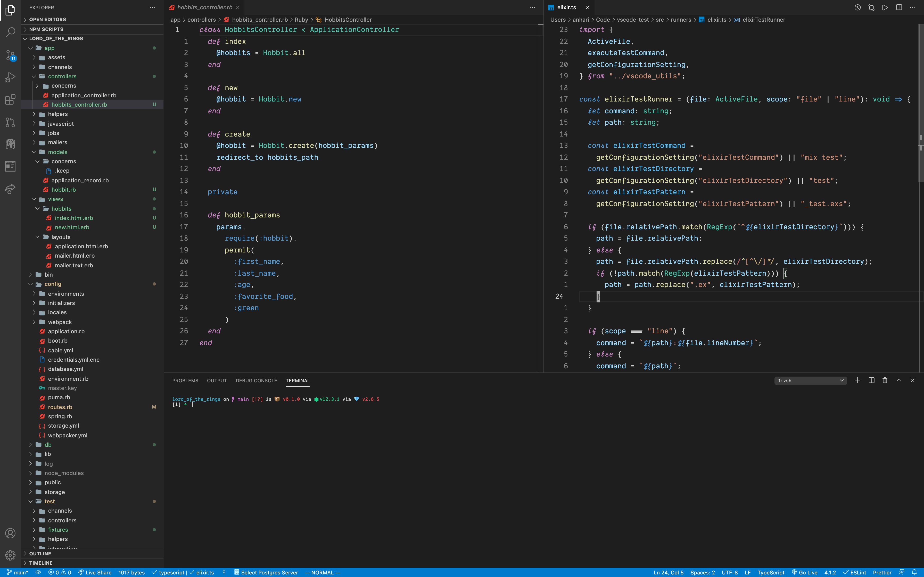Click the elixir.ts editor vertical scrollbar
The width and height of the screenshot is (924, 577).
point(920,103)
